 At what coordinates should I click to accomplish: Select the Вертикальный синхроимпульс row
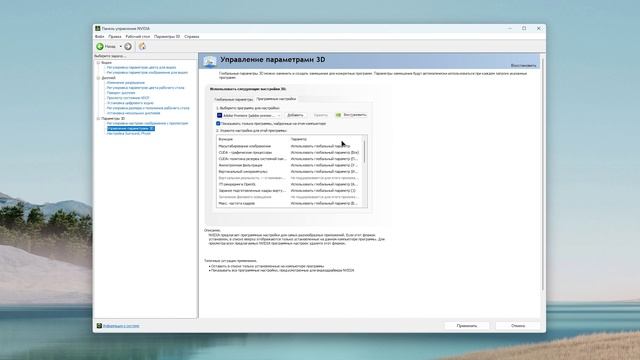(x=289, y=172)
